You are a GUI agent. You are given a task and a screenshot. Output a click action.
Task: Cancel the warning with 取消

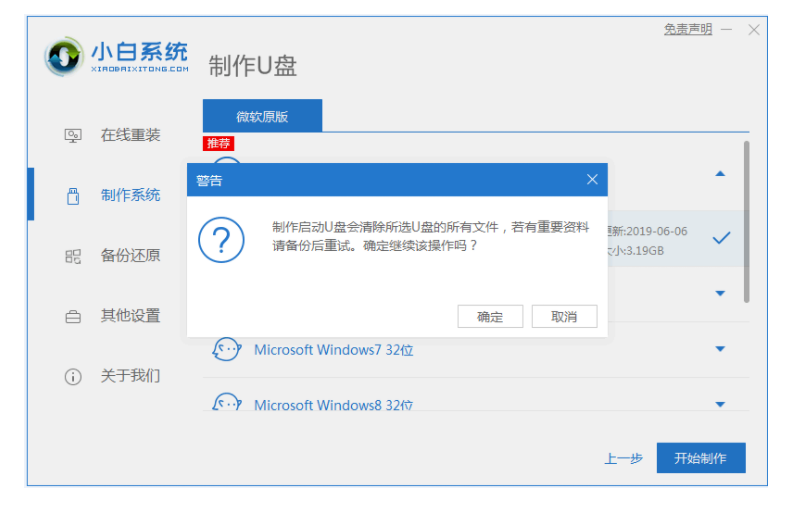point(564,317)
